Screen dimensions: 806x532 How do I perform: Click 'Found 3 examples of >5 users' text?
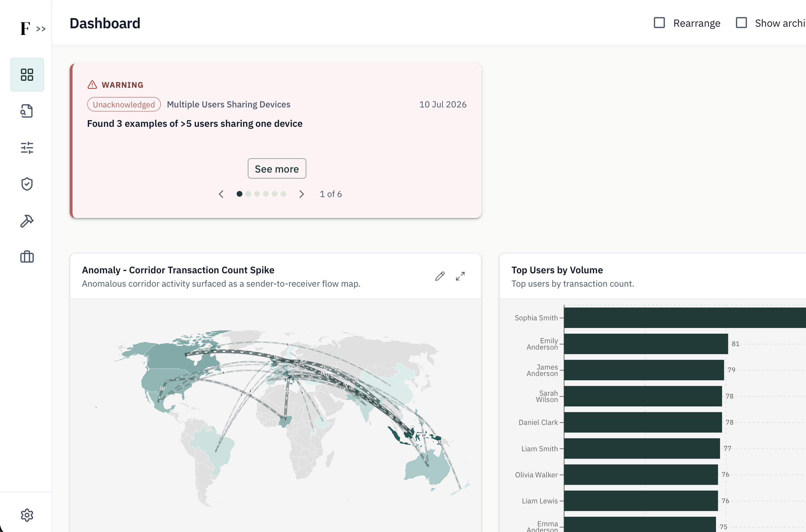[x=195, y=124]
